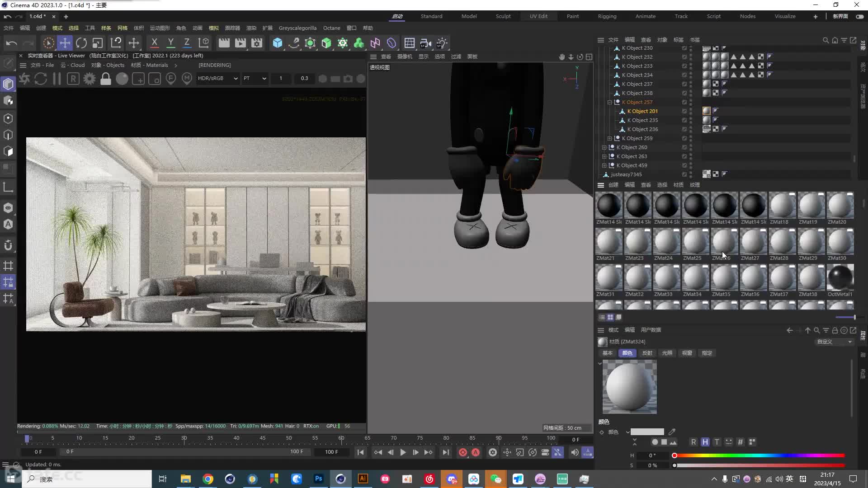The image size is (868, 488).
Task: Open Live Viewer 文件 - File menu
Action: click(x=42, y=65)
